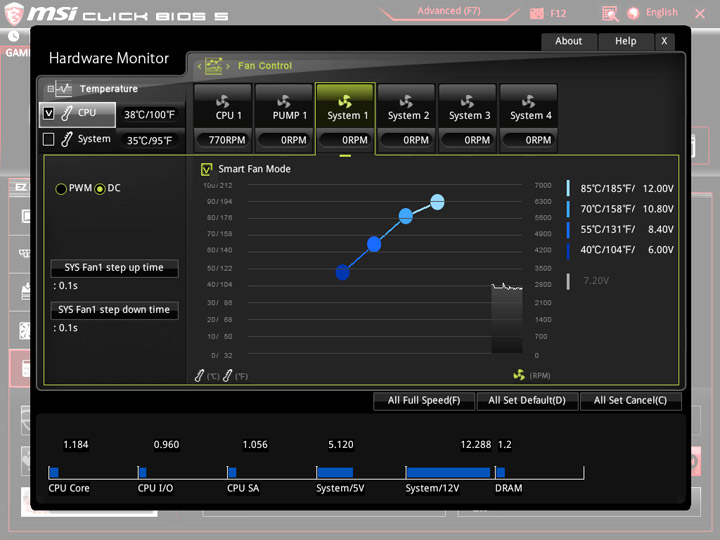Open the SYS Fan1 step up time setting
The height and width of the screenshot is (540, 720).
click(x=114, y=268)
